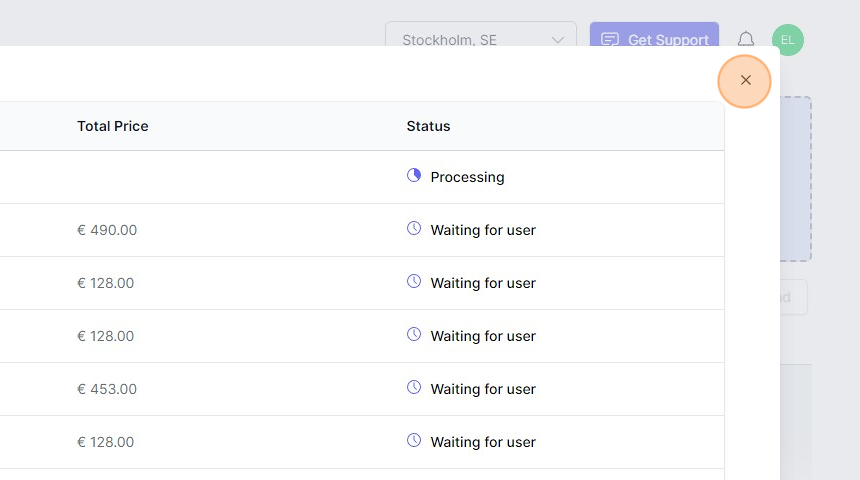Click the Get Support button
Viewport: 860px width, 480px height.
[x=654, y=40]
